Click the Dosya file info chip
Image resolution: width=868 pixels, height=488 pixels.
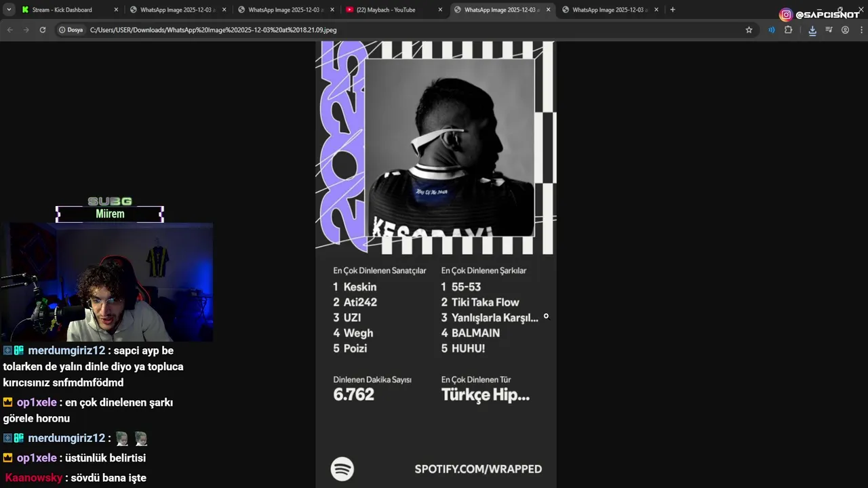pyautogui.click(x=71, y=30)
